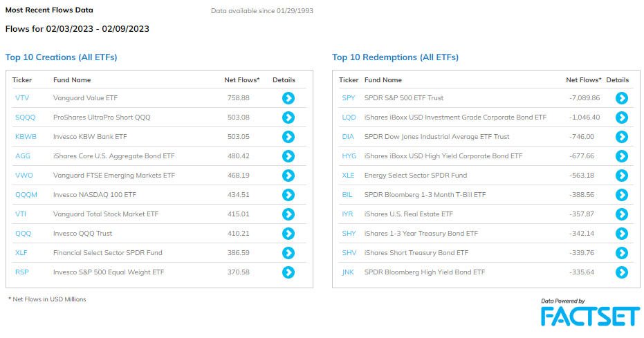Open the XLF ticker link
This screenshot has width=644, height=338.
21,253
